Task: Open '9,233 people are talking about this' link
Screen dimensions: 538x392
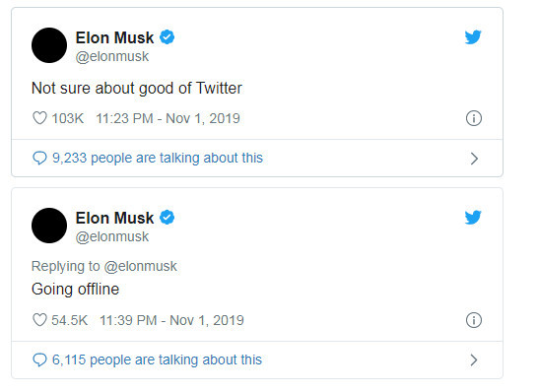Action: [158, 159]
